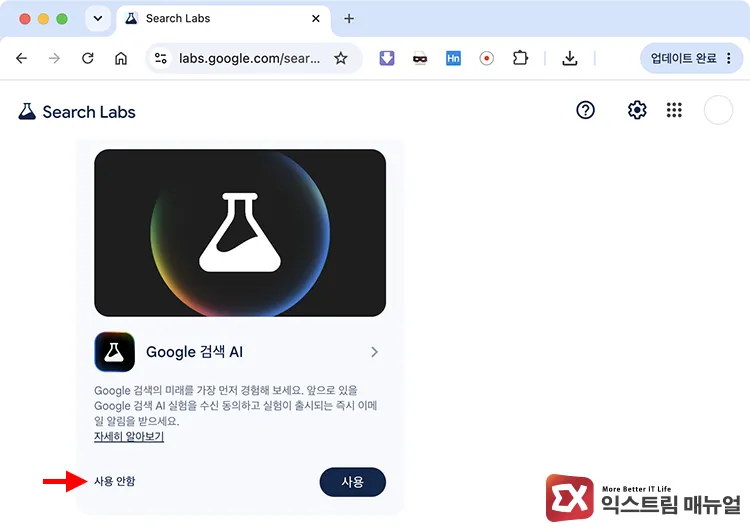This screenshot has width=750, height=532.
Task: Click the 사용 enable button
Action: (353, 482)
